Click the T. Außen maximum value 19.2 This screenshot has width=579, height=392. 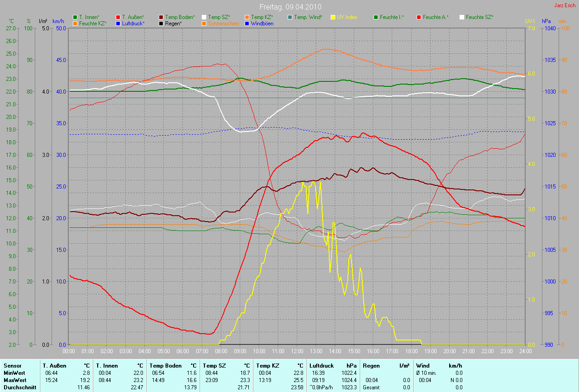coord(85,380)
